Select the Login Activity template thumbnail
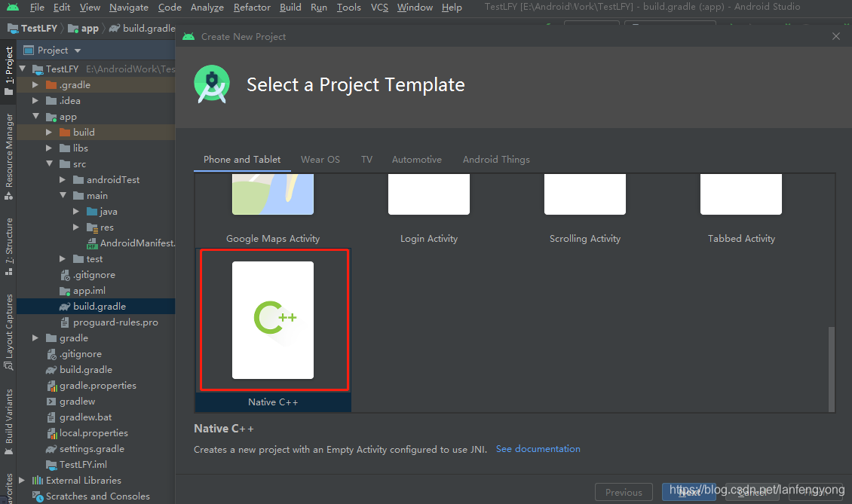Viewport: 852px width, 504px height. pyautogui.click(x=428, y=194)
